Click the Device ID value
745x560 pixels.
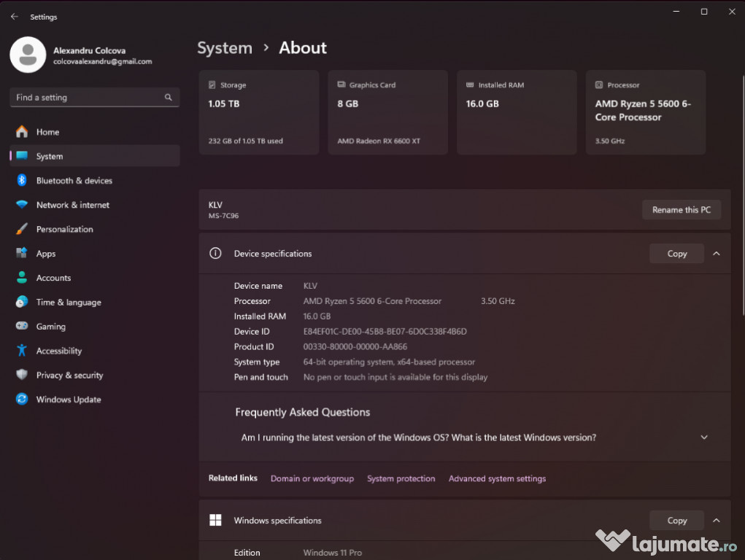click(385, 331)
